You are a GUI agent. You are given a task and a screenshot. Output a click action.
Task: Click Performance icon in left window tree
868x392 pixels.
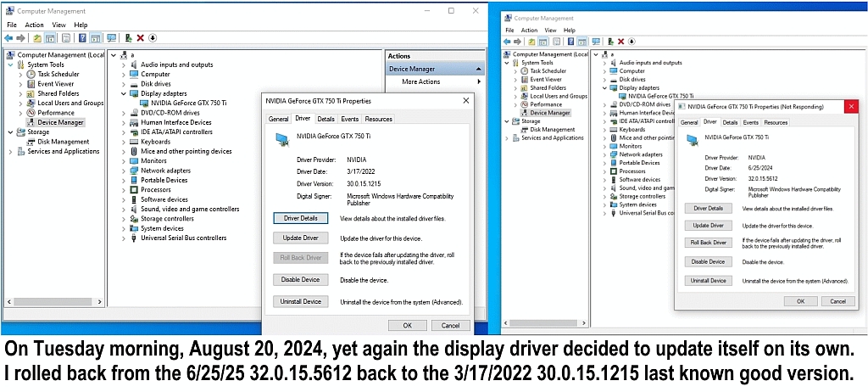click(31, 113)
